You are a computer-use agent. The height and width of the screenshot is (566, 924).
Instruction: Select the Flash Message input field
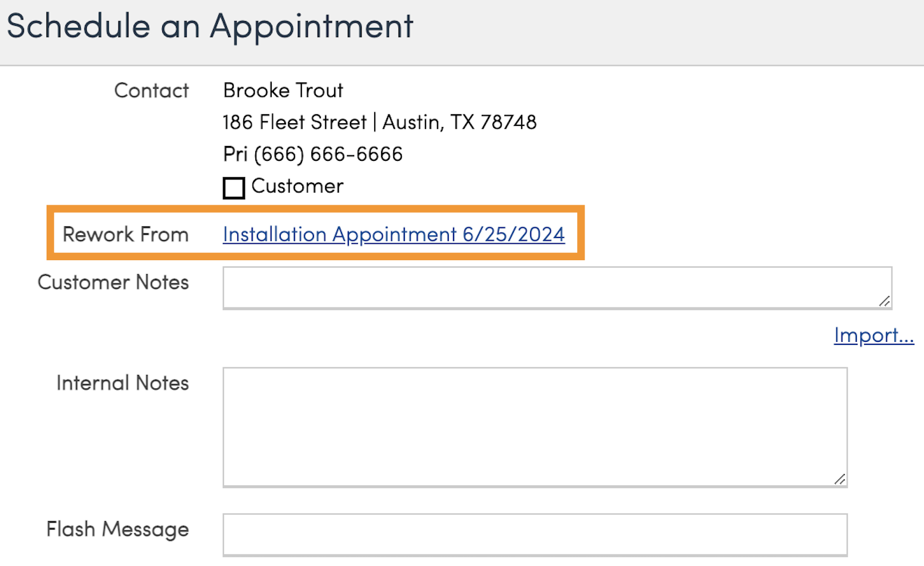[x=534, y=534]
